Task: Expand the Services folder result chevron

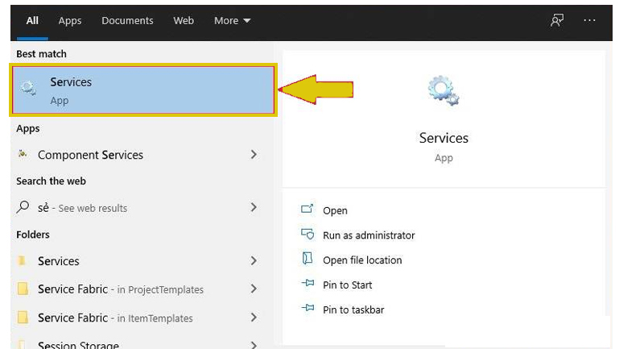Action: pos(254,260)
